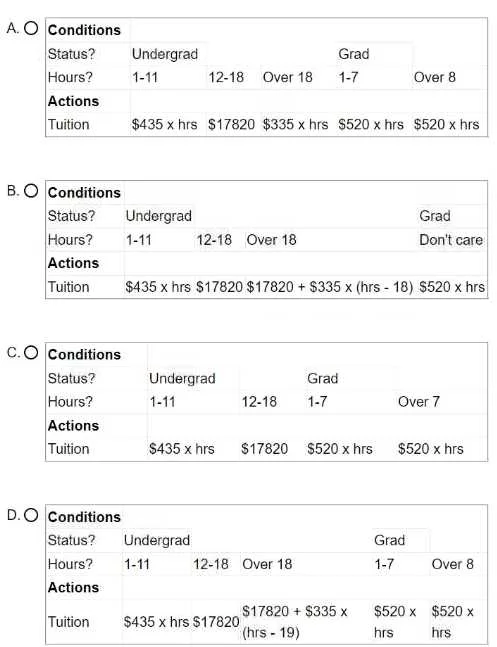This screenshot has width=497, height=647.
Task: Click the 'C.' option label
Action: [x=13, y=353]
